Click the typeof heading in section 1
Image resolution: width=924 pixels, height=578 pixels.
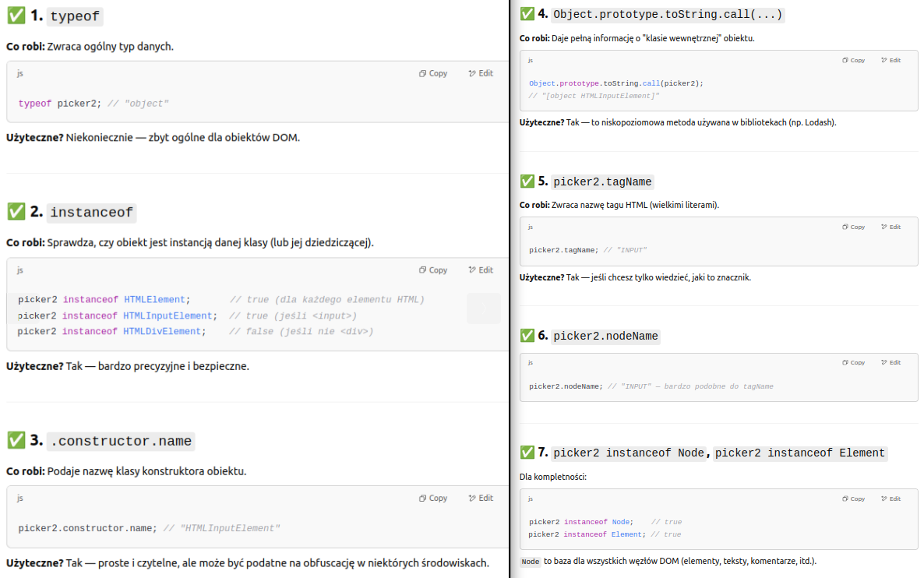click(75, 16)
